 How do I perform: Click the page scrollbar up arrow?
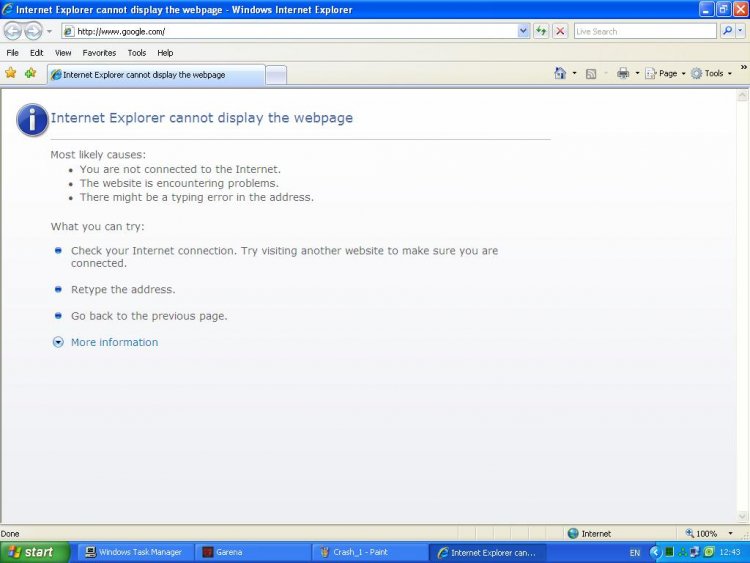[x=742, y=95]
